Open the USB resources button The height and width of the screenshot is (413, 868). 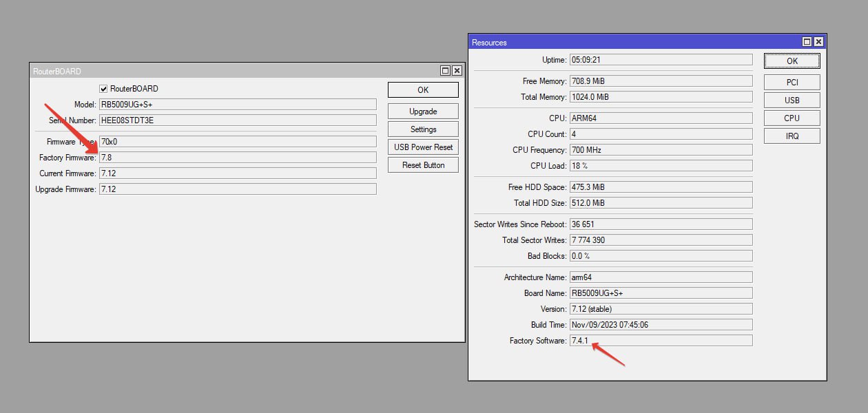(792, 100)
